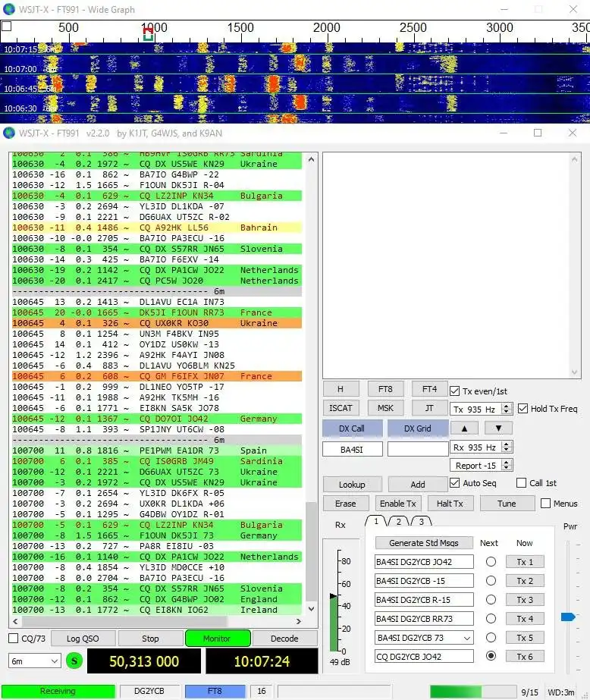Click the green S split-mode indicator
590x700 pixels.
[74, 661]
